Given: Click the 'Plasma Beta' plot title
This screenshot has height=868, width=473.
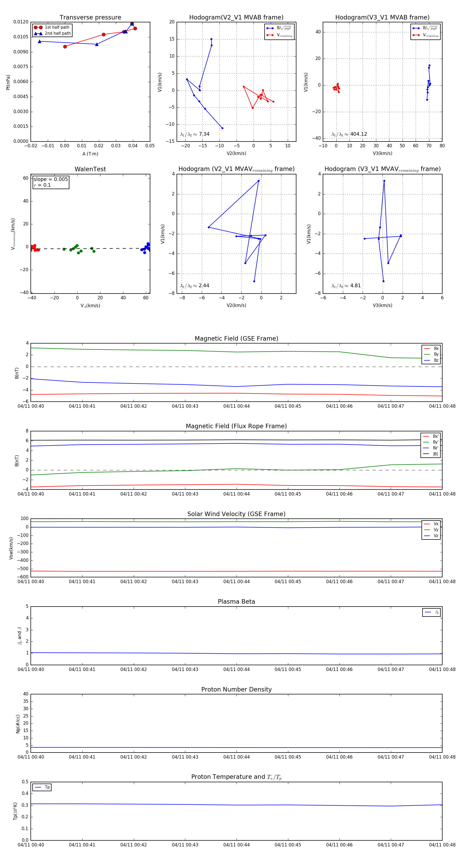Looking at the screenshot, I should (x=236, y=602).
